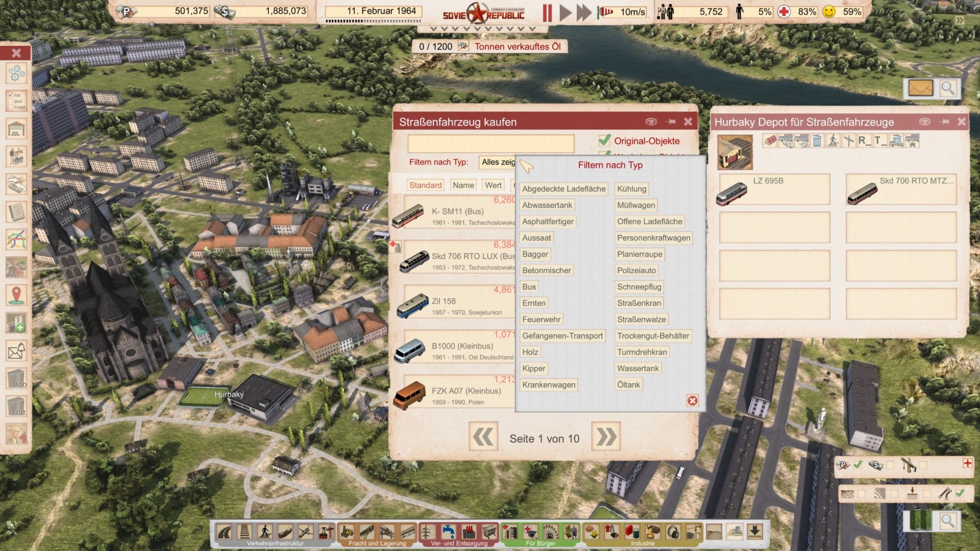
Task: Click the blue trash bin icon in depot
Action: coord(817,141)
